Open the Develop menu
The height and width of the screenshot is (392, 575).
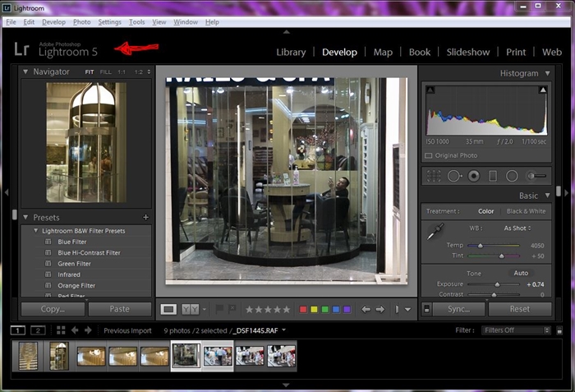[x=53, y=22]
